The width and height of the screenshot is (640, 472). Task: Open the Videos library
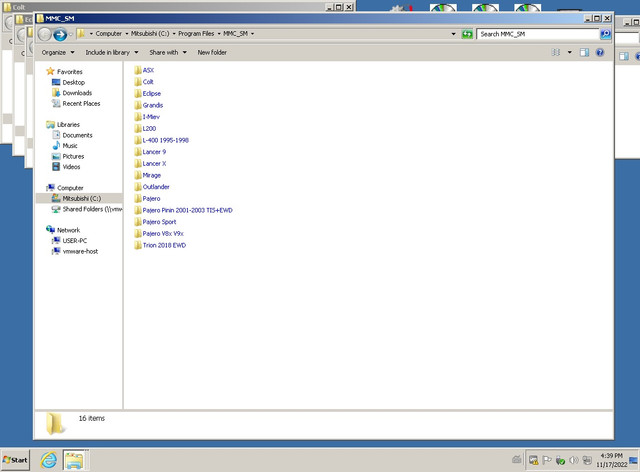coord(71,167)
